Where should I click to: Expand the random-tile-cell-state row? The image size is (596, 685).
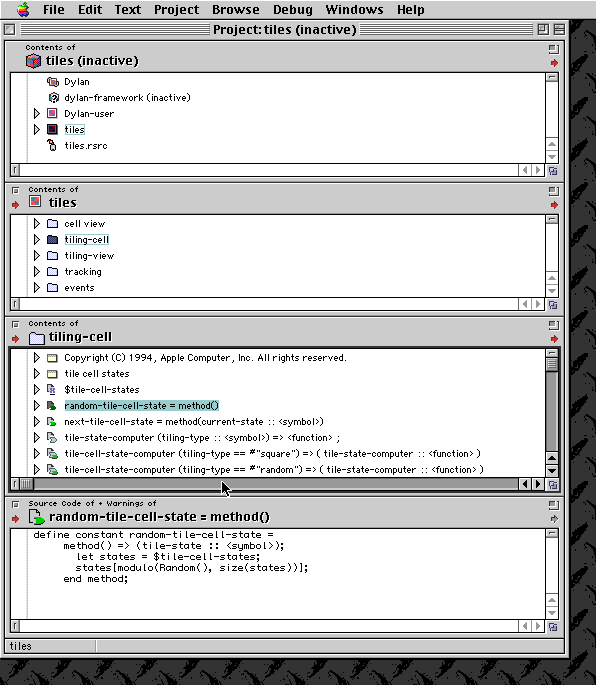(37, 405)
